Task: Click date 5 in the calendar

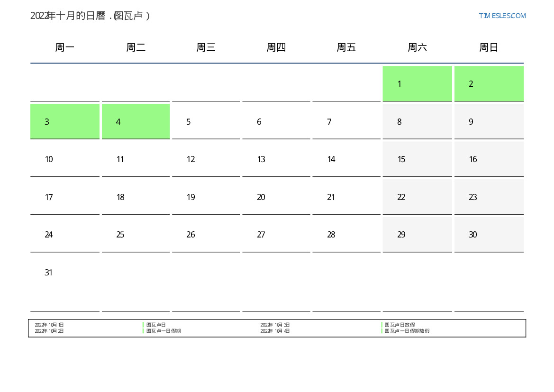Action: point(206,122)
